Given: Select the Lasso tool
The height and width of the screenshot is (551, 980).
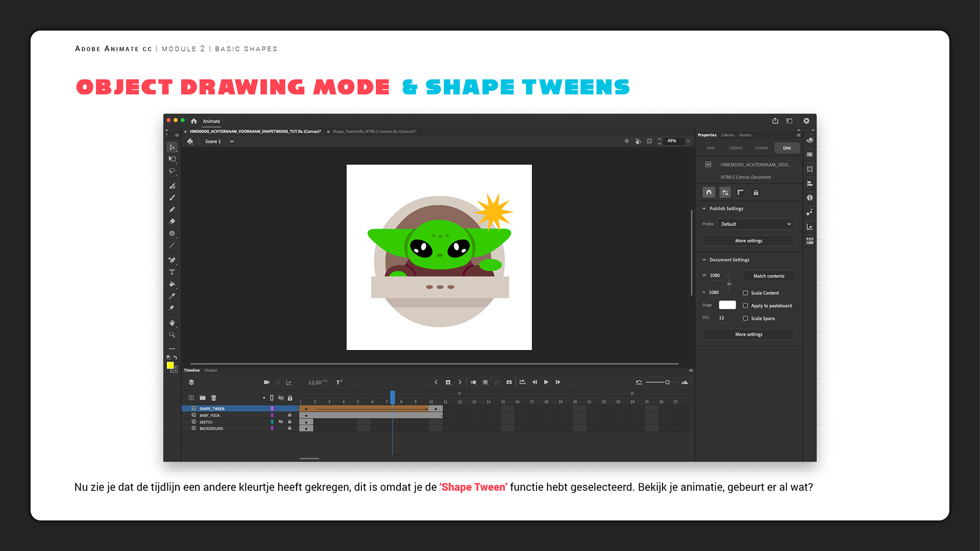Looking at the screenshot, I should click(172, 171).
